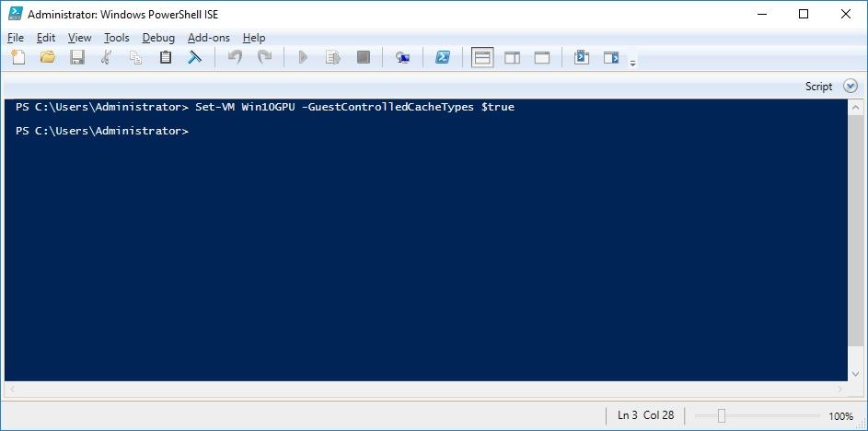Expand the Script pane chevron
This screenshot has width=868, height=431.
(851, 87)
